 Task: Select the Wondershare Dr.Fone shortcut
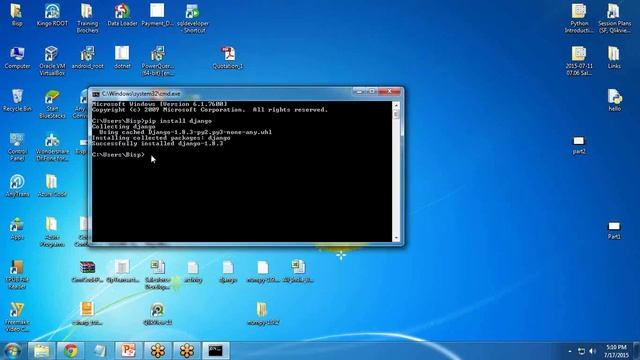[52, 147]
